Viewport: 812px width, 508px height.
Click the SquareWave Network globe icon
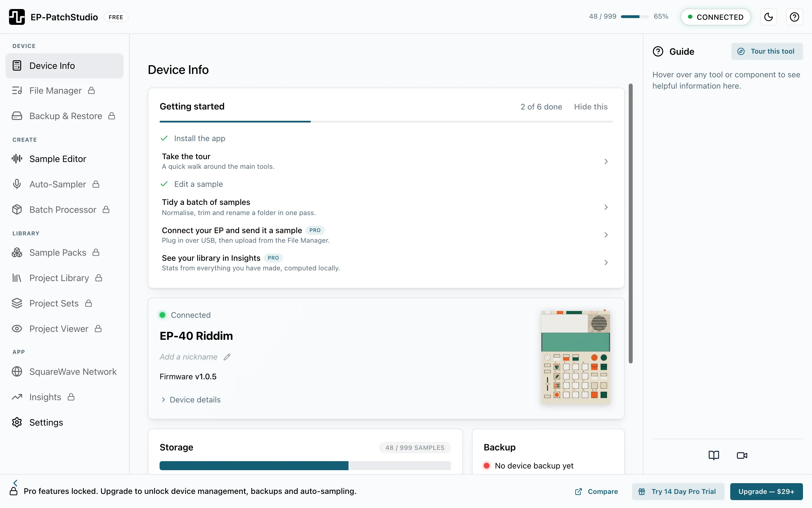point(17,372)
